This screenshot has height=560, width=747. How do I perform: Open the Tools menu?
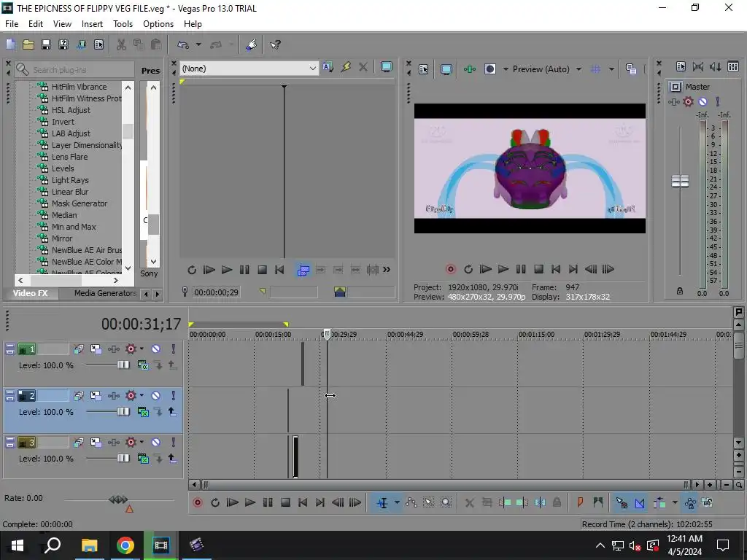coord(123,24)
